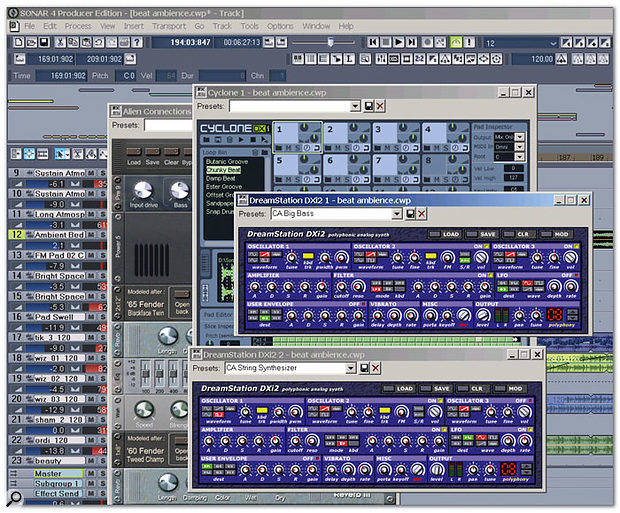
Task: Toggle the green metronome icon
Action: tap(456, 42)
